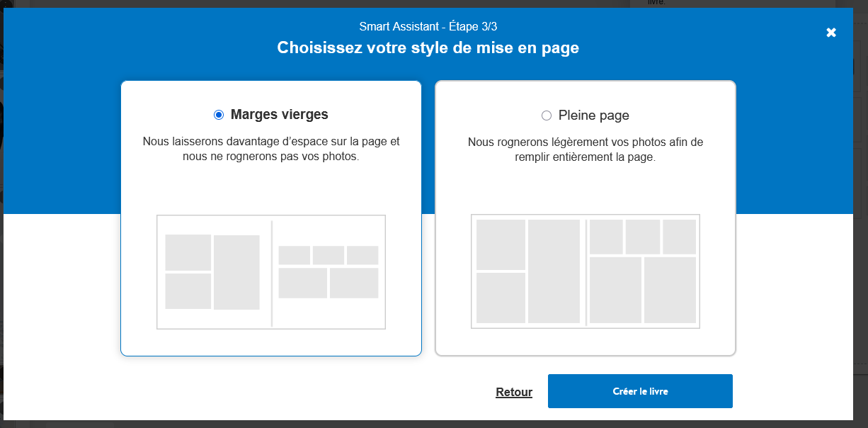Viewport: 868px width, 428px height.
Task: Select the Marges vierges radio button
Action: (219, 115)
